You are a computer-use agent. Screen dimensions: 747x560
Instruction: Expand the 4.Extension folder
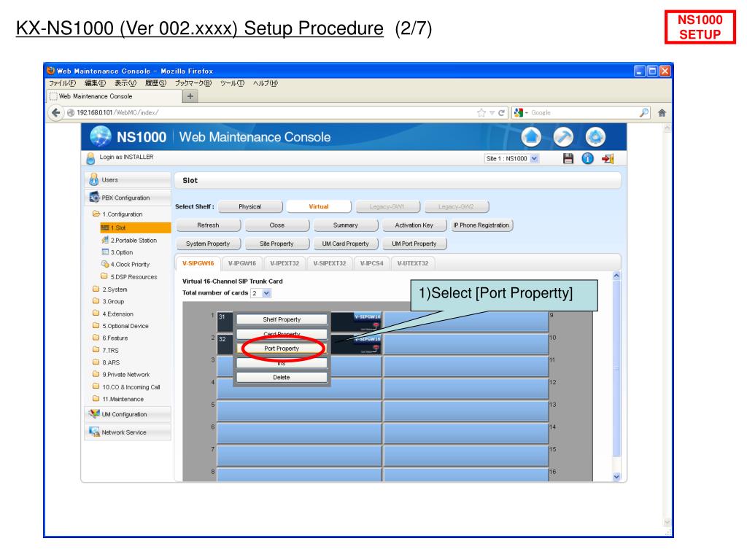[113, 314]
